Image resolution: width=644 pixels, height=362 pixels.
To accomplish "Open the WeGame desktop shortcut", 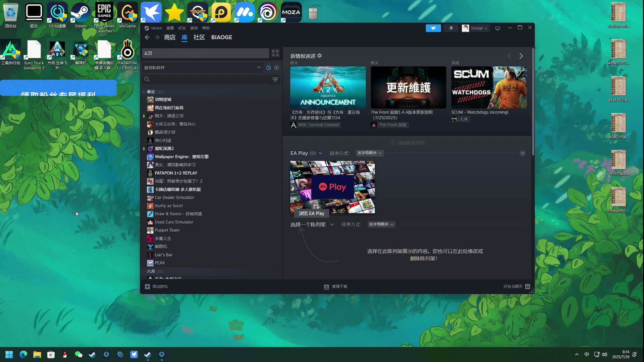I will pyautogui.click(x=127, y=15).
